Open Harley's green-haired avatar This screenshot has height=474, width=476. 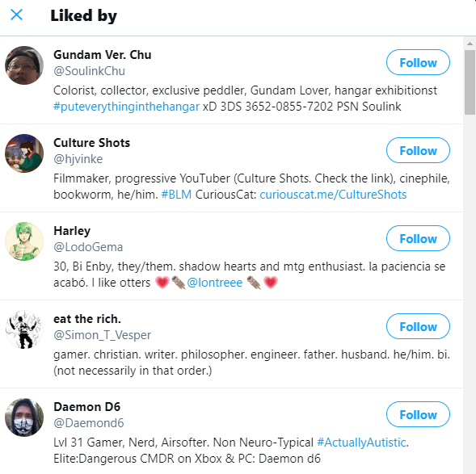tap(24, 241)
